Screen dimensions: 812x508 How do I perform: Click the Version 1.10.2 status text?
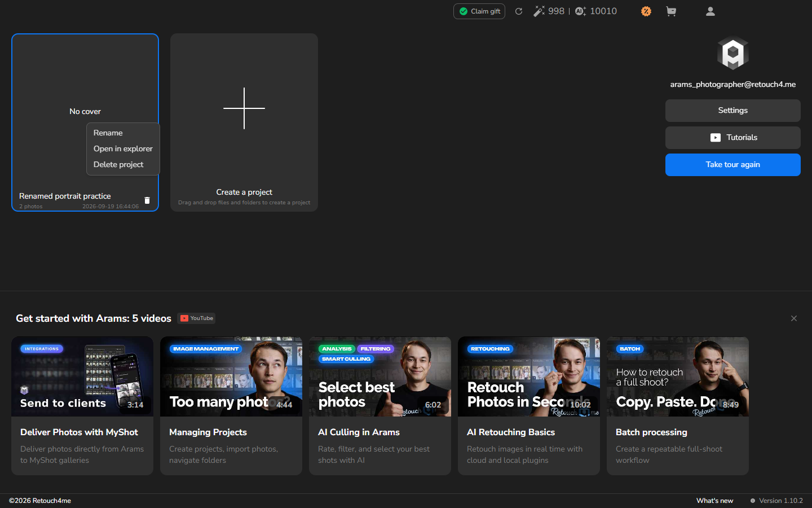tap(781, 501)
